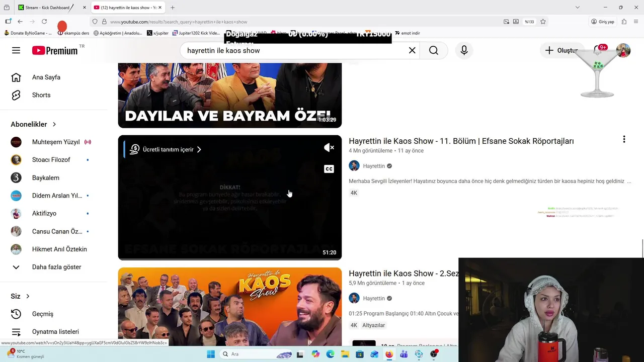Open the Firefox application menu

coord(636,22)
